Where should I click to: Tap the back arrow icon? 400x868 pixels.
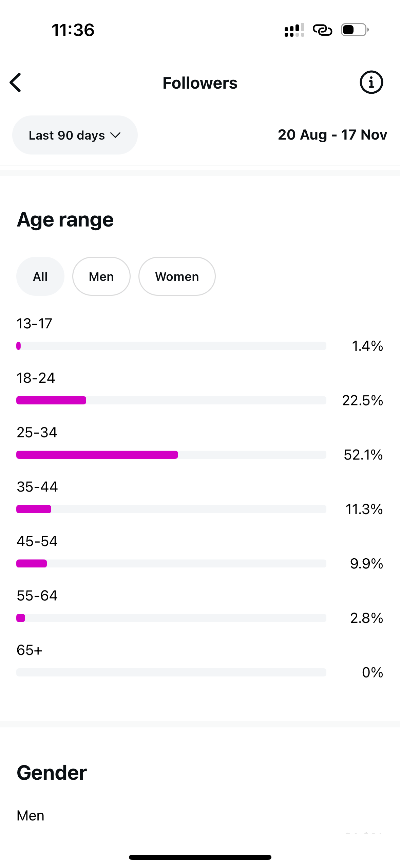pyautogui.click(x=16, y=83)
